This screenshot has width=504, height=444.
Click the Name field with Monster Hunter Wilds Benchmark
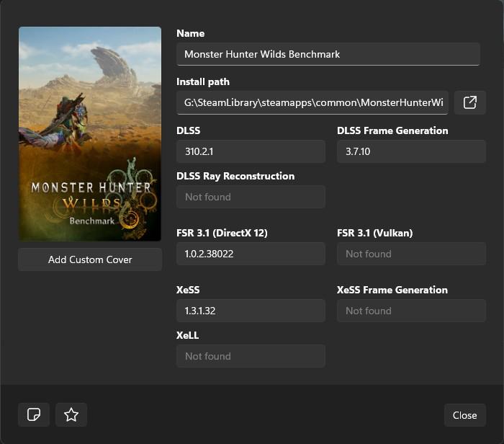(328, 54)
